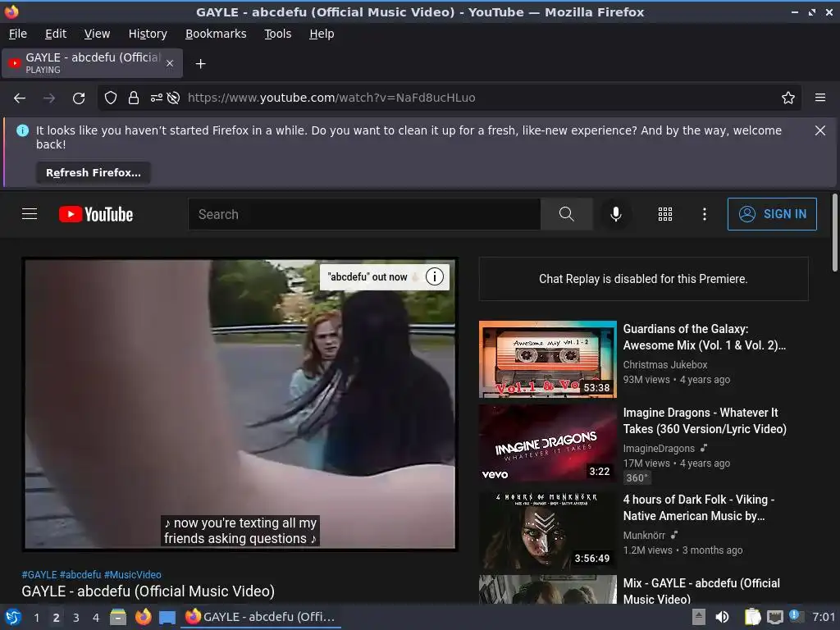Click the Refresh Firefox button
The height and width of the screenshot is (630, 840).
94,172
